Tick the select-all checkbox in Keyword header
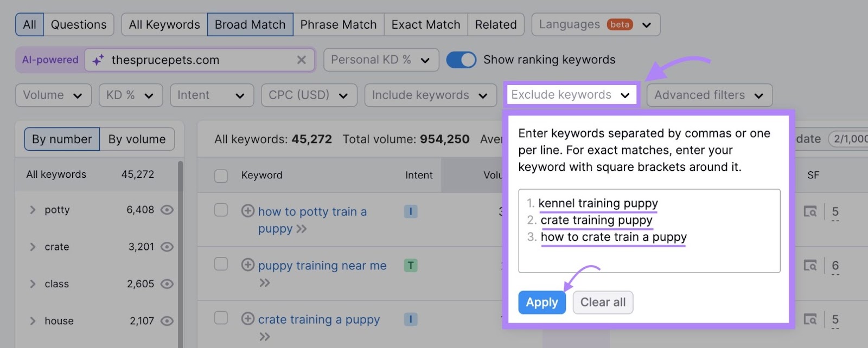Image resolution: width=868 pixels, height=348 pixels. pos(221,176)
